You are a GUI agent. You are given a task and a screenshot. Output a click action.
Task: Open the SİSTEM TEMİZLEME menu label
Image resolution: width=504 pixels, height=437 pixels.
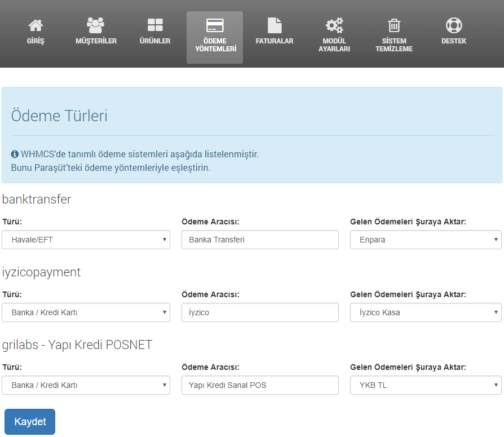pyautogui.click(x=394, y=45)
